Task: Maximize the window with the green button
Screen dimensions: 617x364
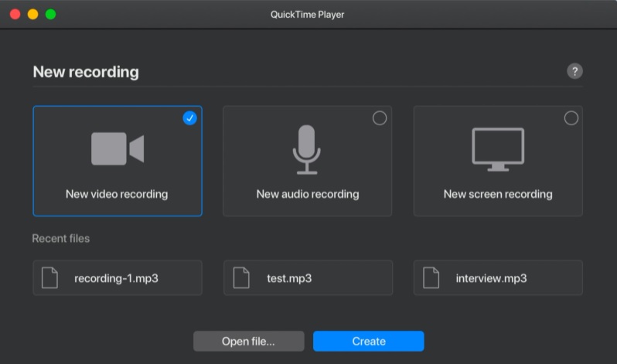Action: pyautogui.click(x=50, y=14)
